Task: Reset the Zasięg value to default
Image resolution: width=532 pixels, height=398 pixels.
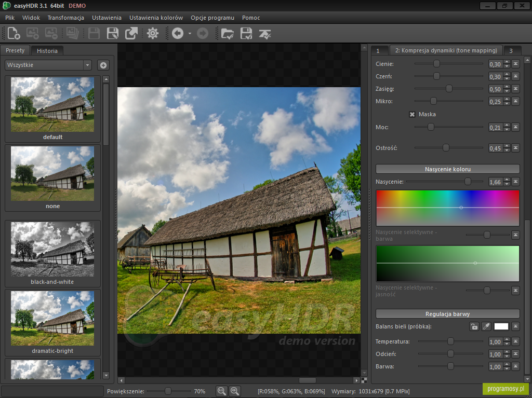Action: click(x=515, y=89)
